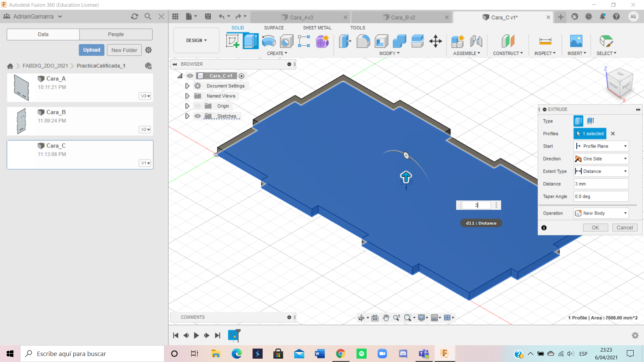Switch to the TOOLS tab
The height and width of the screenshot is (362, 644).
(x=358, y=28)
